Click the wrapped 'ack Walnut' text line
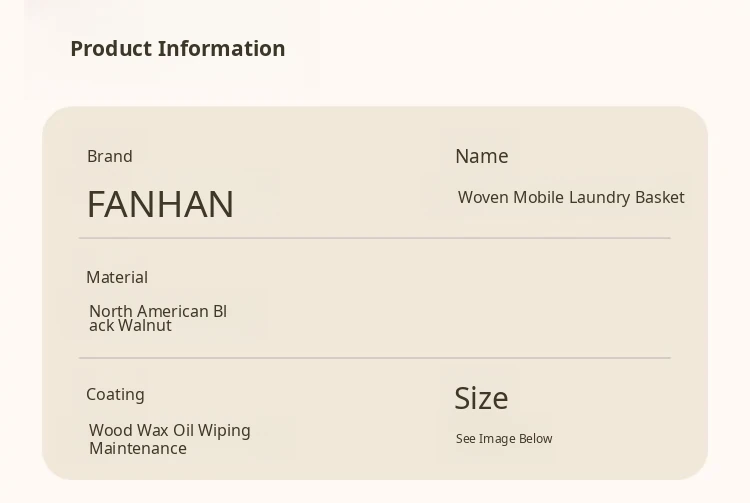Image resolution: width=750 pixels, height=503 pixels. click(130, 325)
